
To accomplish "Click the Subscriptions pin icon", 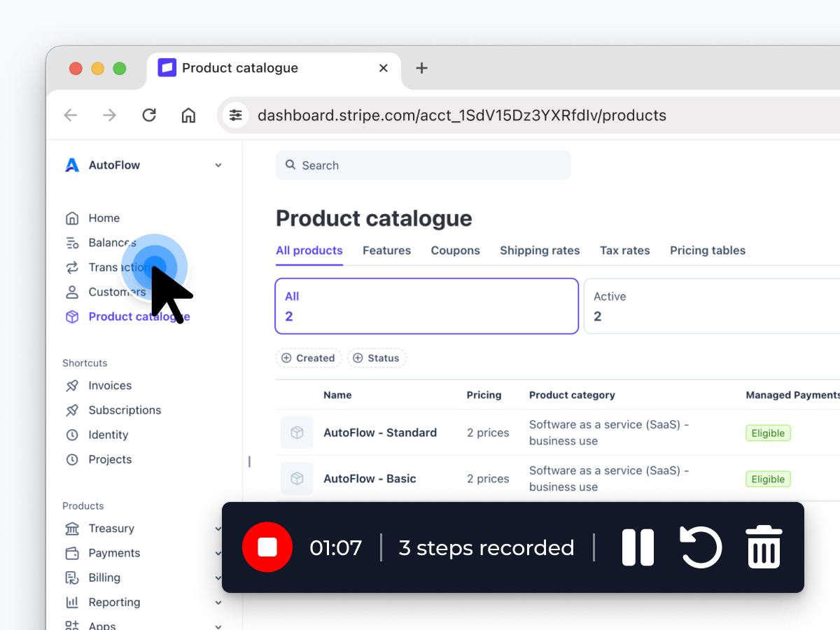I will click(72, 410).
